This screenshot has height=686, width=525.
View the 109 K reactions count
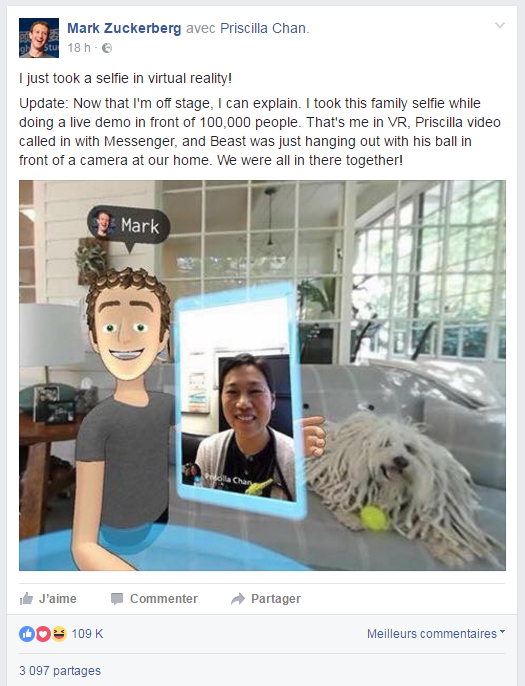click(87, 634)
